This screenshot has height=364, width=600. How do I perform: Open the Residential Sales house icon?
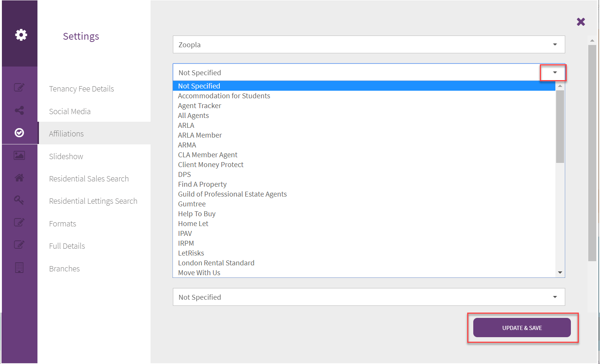[19, 178]
